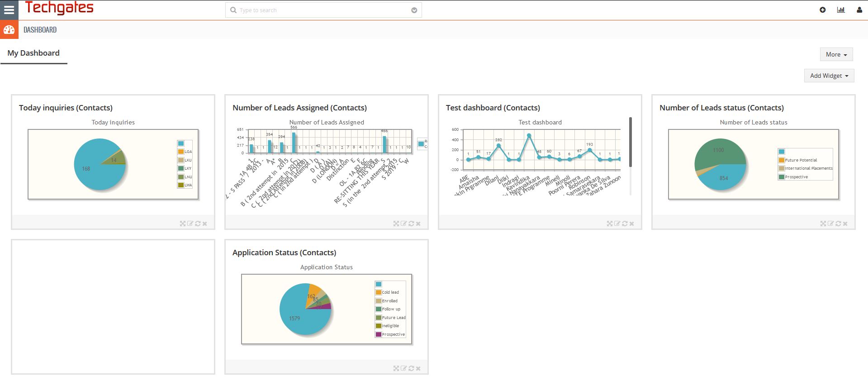
Task: Edit the Number of Leads status widget
Action: [x=830, y=224]
